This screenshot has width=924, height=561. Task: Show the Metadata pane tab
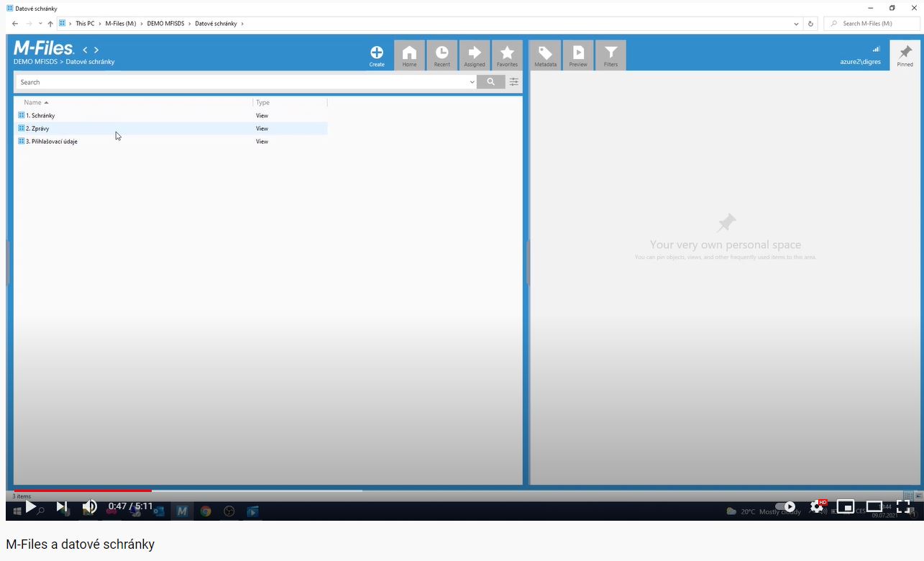pos(545,55)
